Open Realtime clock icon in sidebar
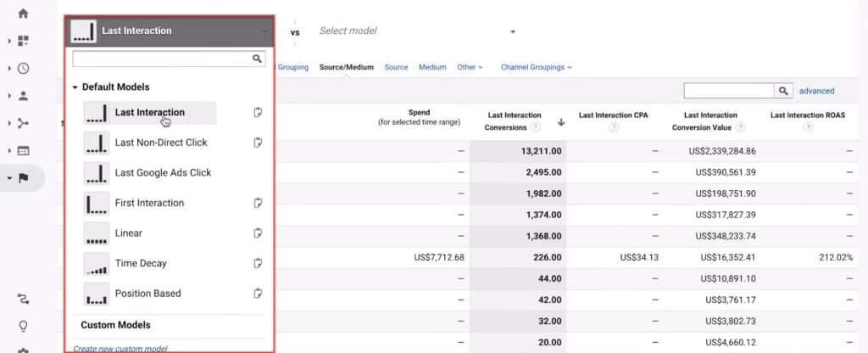The height and width of the screenshot is (353, 868). (x=23, y=69)
